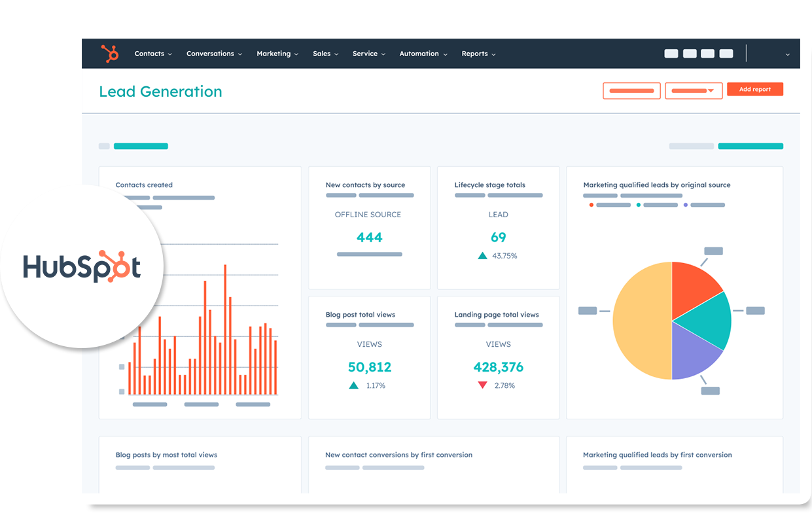This screenshot has height=532, width=812.
Task: Open Landing page total views report
Action: [497, 315]
